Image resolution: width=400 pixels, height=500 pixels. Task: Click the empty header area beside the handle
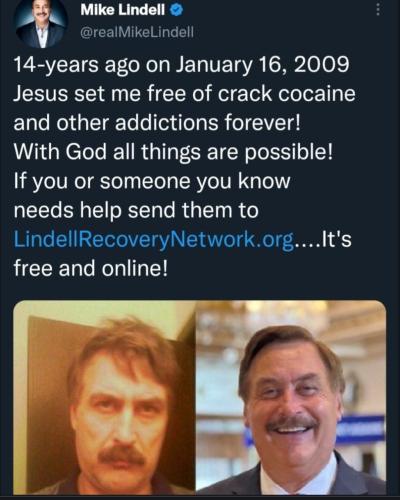[283, 32]
